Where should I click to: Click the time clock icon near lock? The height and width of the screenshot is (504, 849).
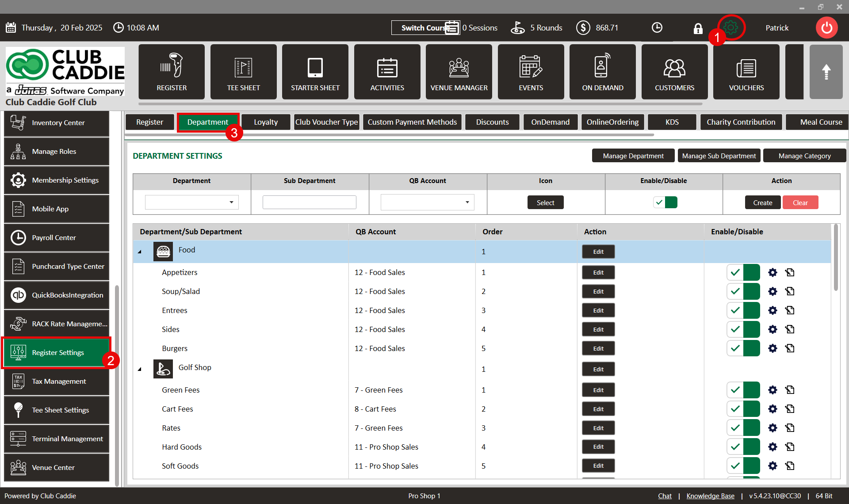(x=657, y=27)
